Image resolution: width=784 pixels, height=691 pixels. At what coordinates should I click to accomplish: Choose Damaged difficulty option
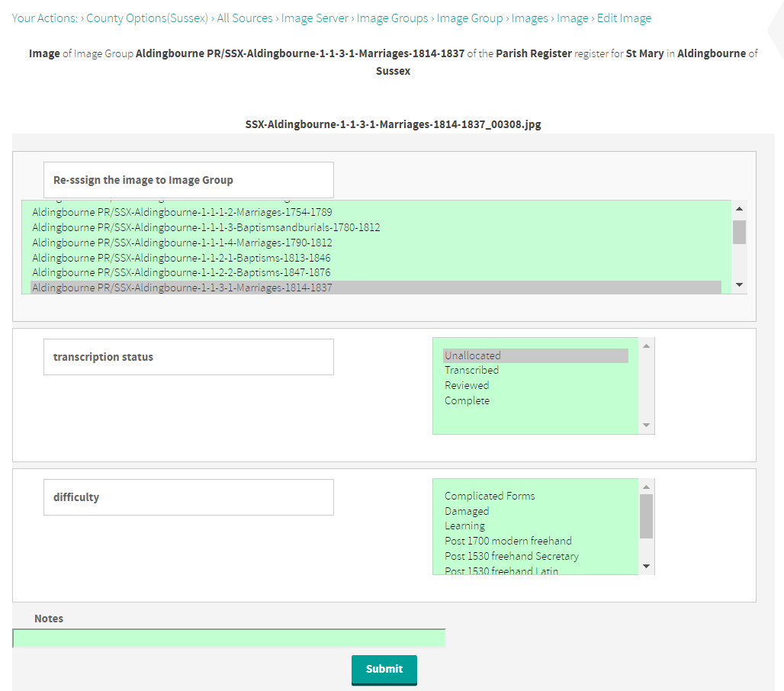pyautogui.click(x=467, y=511)
